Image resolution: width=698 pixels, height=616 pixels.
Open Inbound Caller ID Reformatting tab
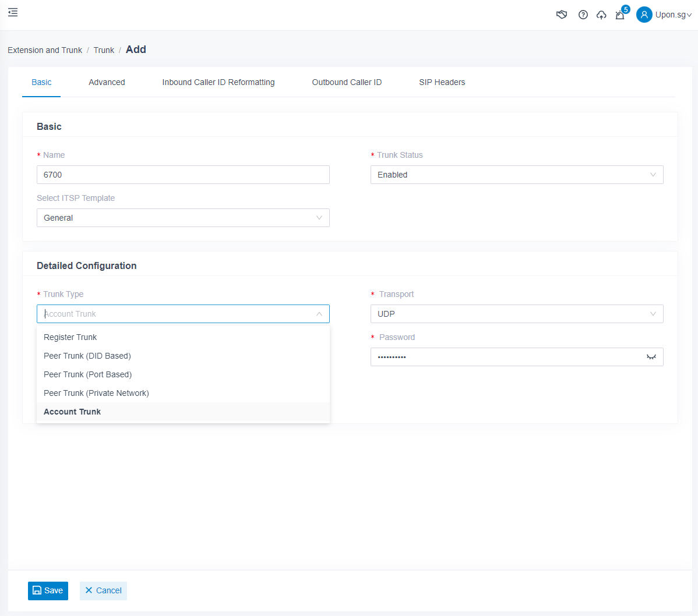(218, 82)
